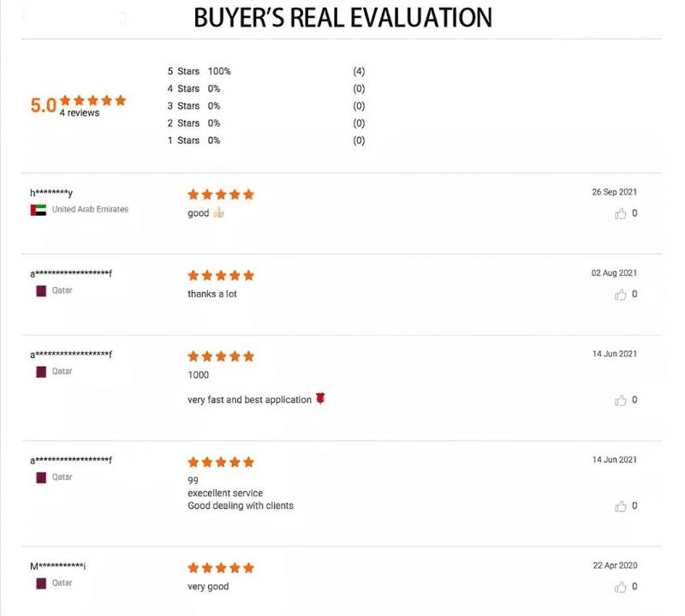The width and height of the screenshot is (685, 616).
Task: Click the United Arab Emirates flag icon
Action: click(x=39, y=210)
